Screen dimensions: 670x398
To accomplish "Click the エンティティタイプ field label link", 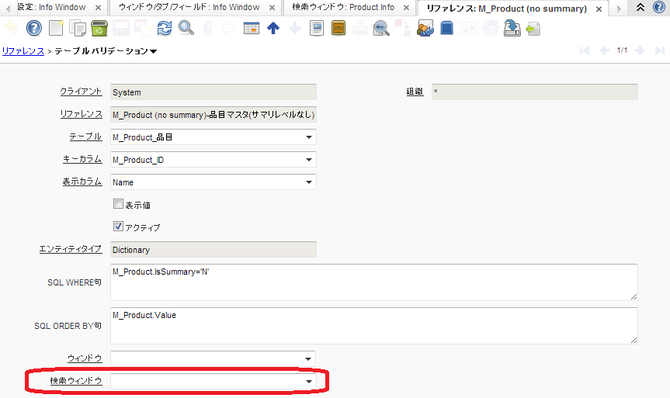I will (x=71, y=249).
